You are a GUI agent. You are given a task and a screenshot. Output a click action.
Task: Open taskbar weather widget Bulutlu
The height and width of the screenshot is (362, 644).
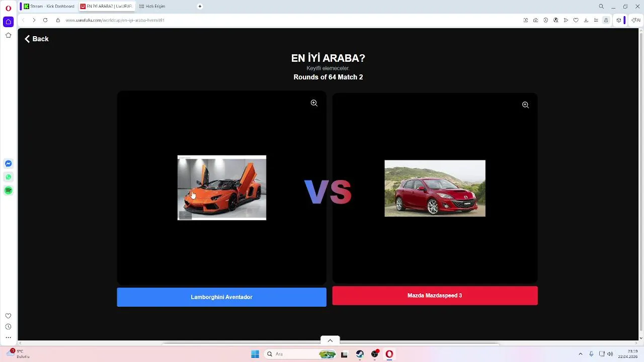click(17, 354)
